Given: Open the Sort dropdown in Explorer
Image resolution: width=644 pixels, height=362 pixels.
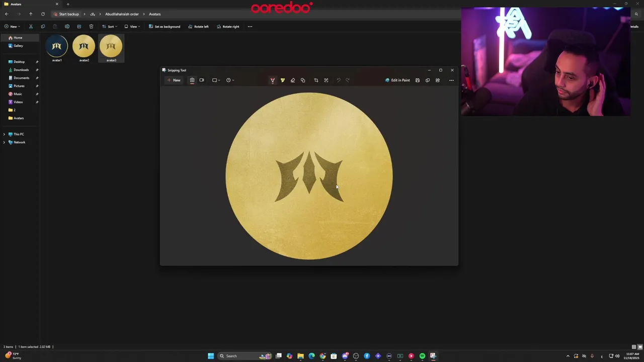Looking at the screenshot, I should tap(109, 27).
